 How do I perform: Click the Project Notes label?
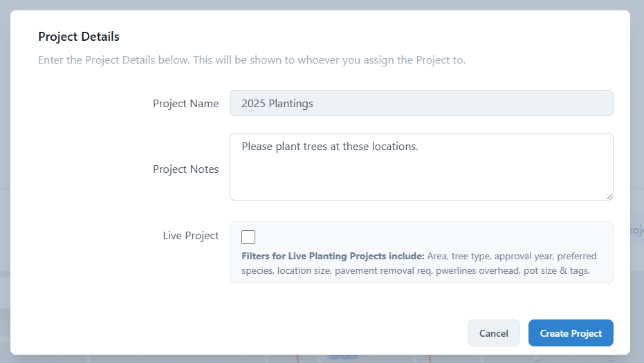coord(185,169)
